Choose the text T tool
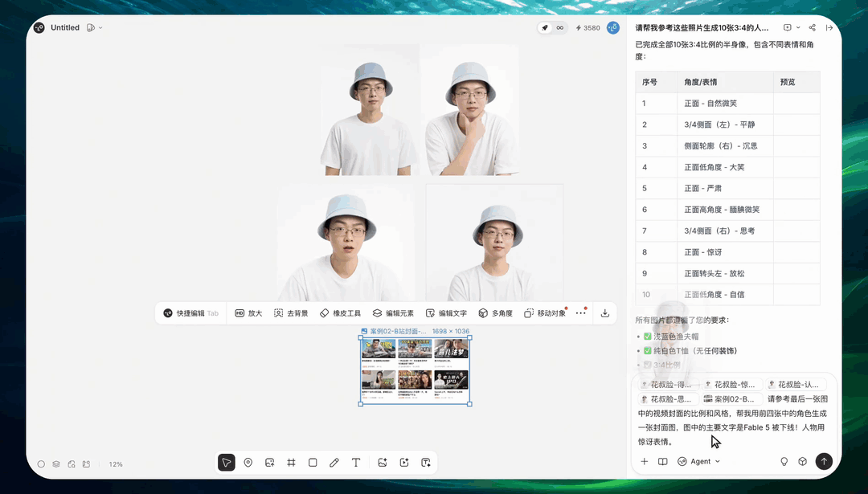 coord(356,463)
